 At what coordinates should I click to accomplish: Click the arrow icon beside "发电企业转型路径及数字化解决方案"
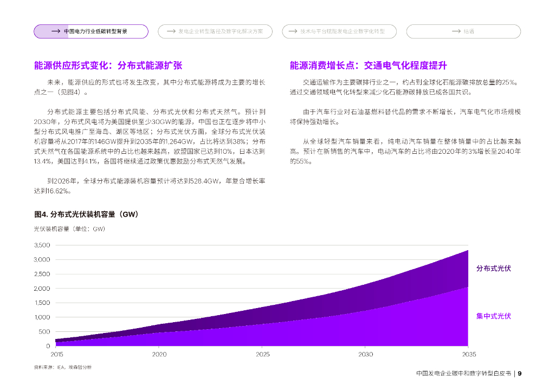tap(170, 31)
